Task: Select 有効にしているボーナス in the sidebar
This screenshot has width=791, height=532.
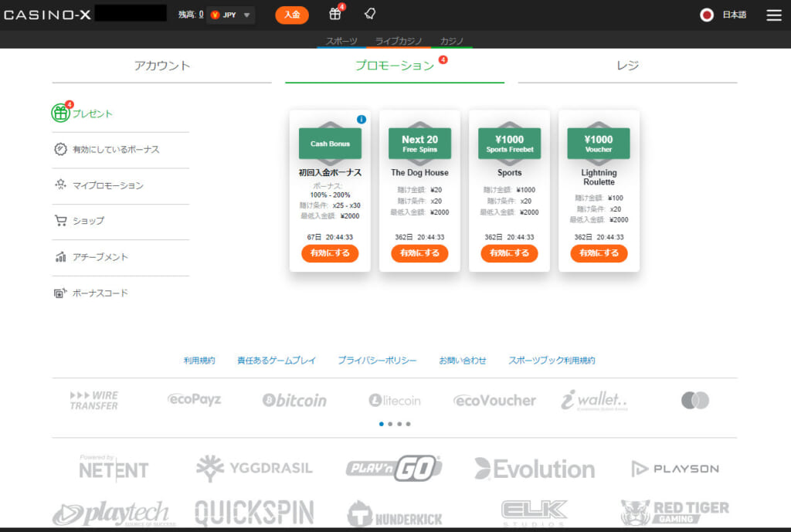Action: point(116,149)
